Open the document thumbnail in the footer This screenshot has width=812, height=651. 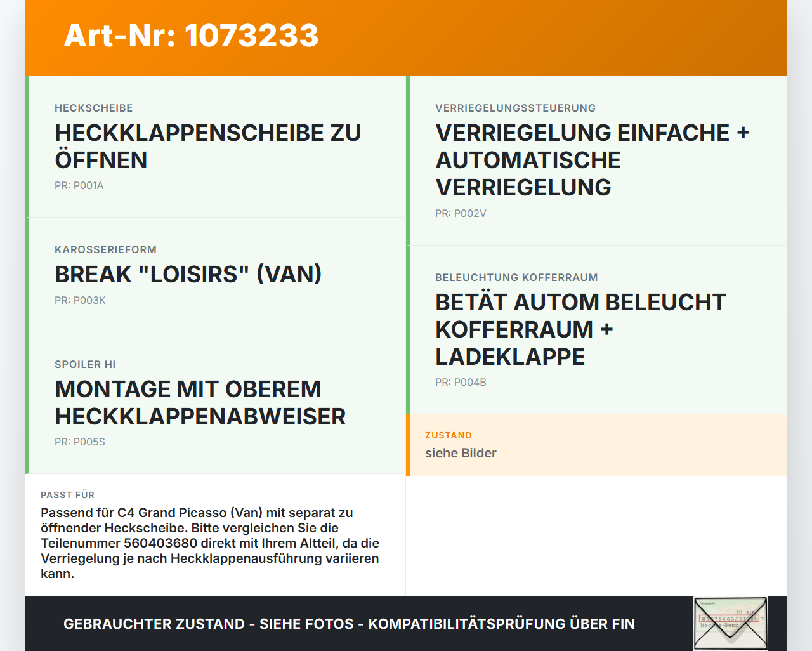coord(730,624)
